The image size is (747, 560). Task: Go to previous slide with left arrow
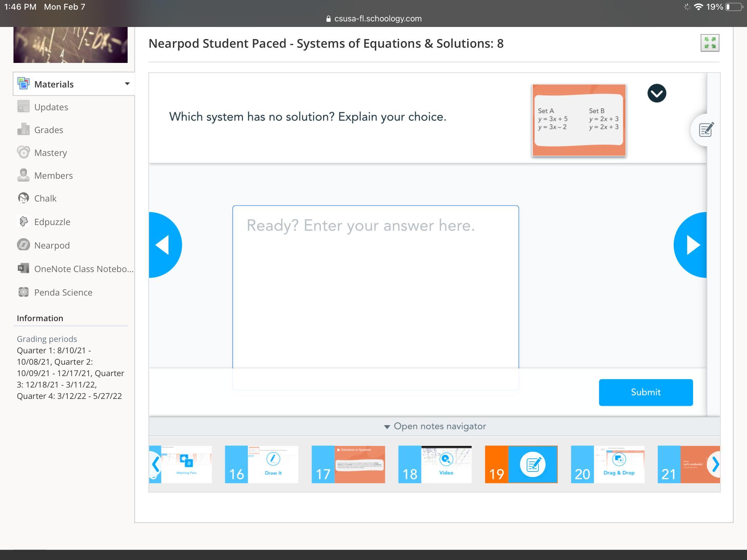164,245
